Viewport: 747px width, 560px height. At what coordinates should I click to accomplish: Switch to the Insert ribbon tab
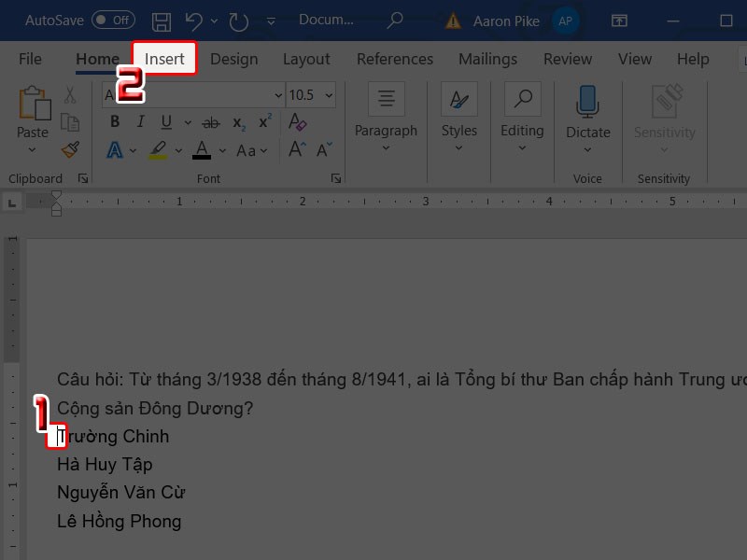click(x=163, y=58)
